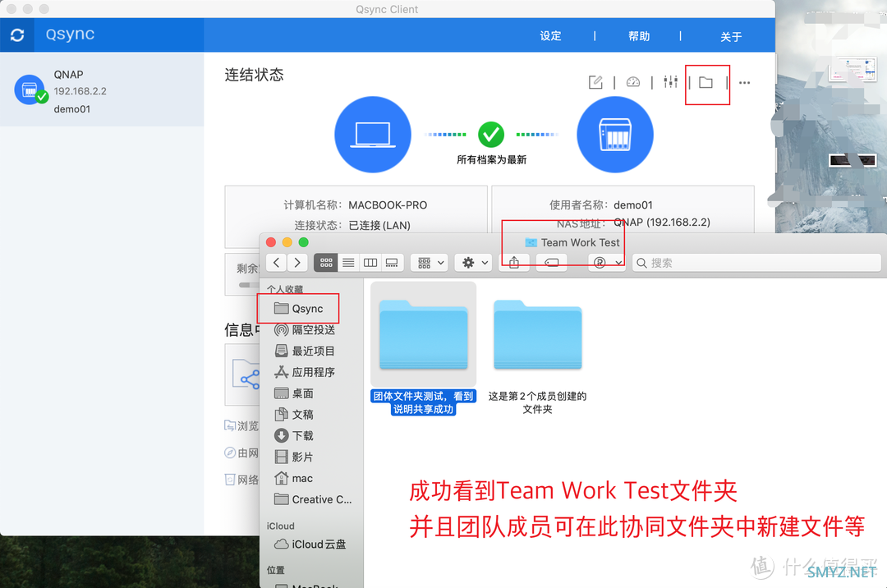
Task: Click the NAS device status icon
Action: click(615, 135)
